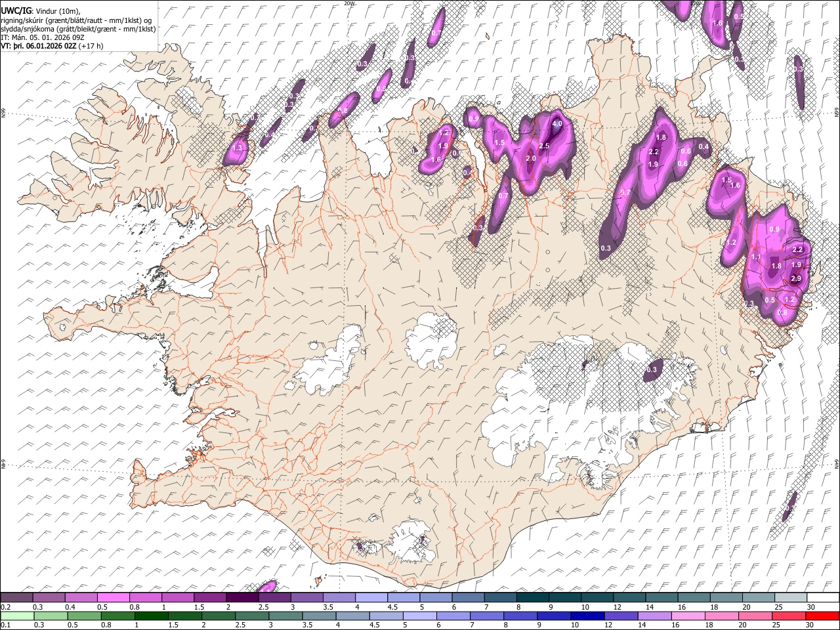
Task: Click the 0.7 label in the northern fjord band
Action: click(x=503, y=196)
